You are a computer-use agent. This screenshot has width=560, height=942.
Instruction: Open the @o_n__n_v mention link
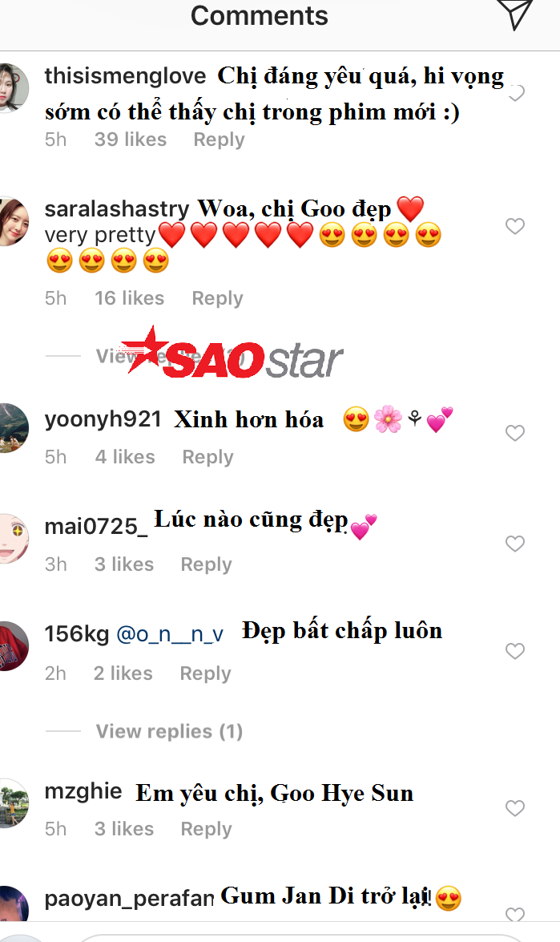point(170,634)
